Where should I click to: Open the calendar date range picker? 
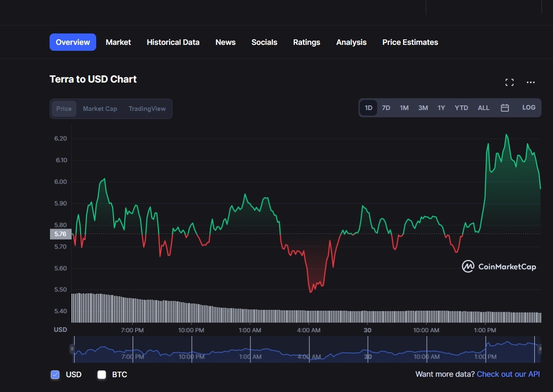coord(505,108)
